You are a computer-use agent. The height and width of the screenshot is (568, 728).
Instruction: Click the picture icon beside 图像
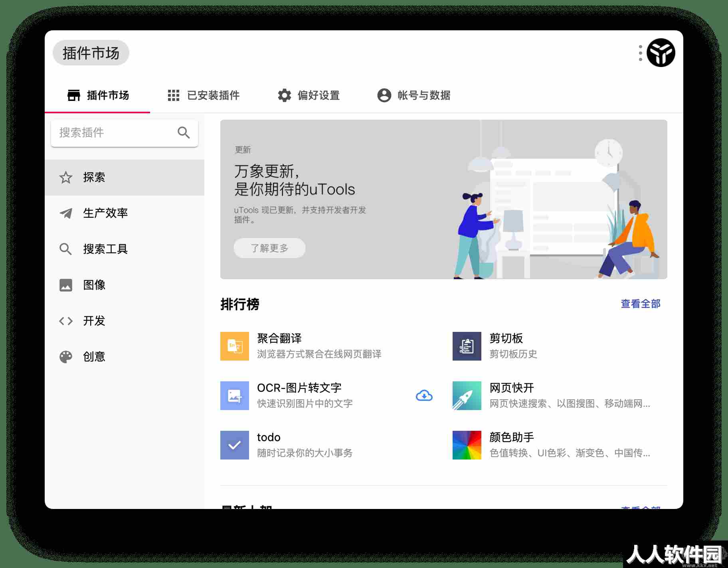[x=66, y=285]
